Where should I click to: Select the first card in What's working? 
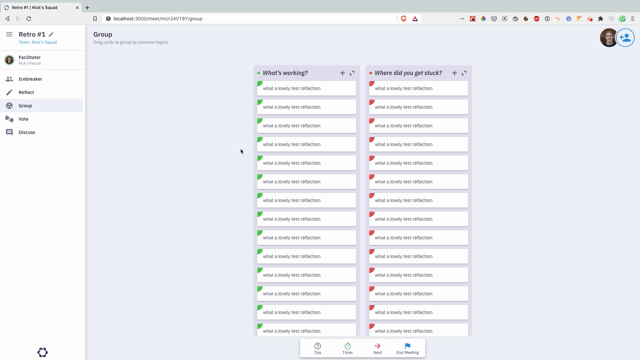[x=307, y=88]
